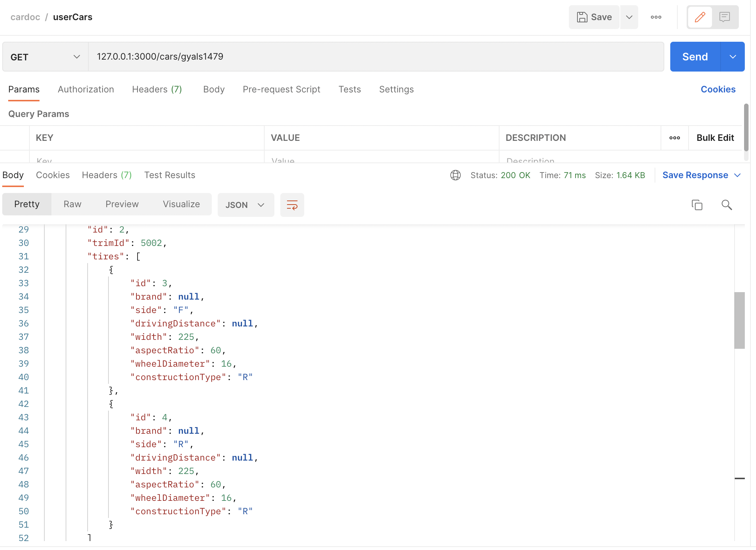Click the cardoc collection breadcrumb
Screen dimensions: 756x550
click(x=25, y=17)
